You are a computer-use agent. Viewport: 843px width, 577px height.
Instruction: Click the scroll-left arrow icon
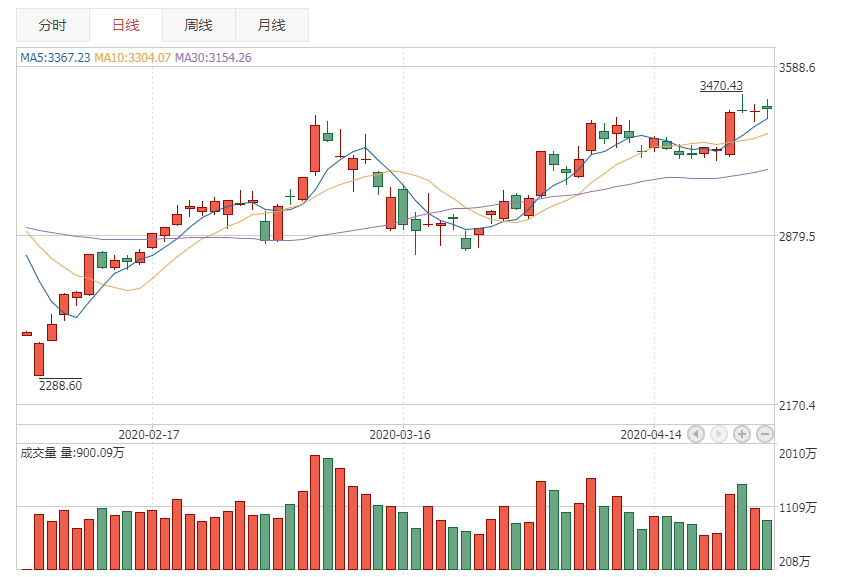pyautogui.click(x=696, y=433)
